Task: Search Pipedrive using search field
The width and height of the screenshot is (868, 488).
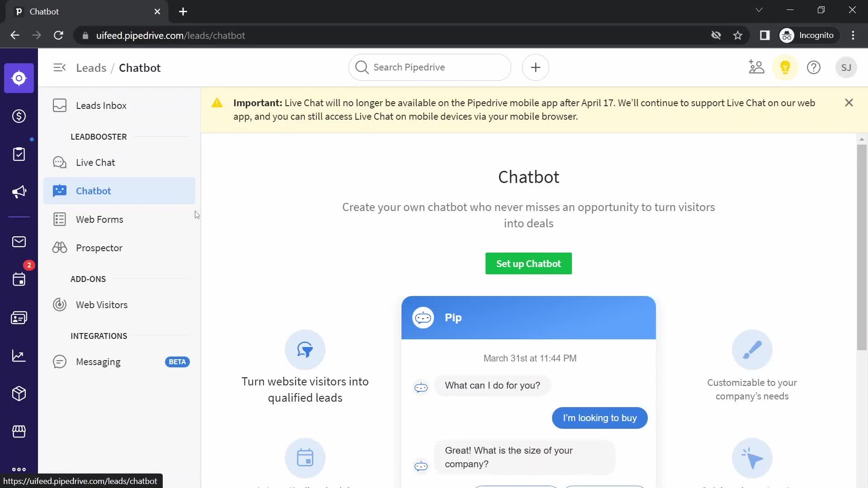Action: pos(429,67)
